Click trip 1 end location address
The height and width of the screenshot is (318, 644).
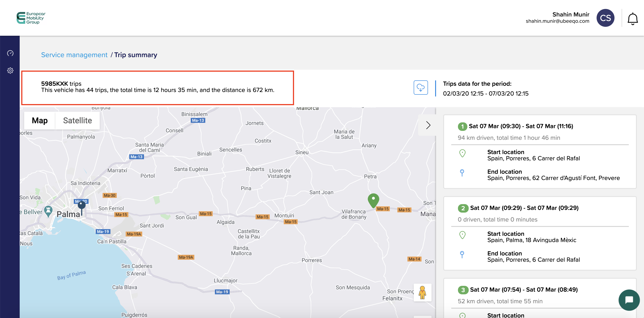tap(553, 178)
